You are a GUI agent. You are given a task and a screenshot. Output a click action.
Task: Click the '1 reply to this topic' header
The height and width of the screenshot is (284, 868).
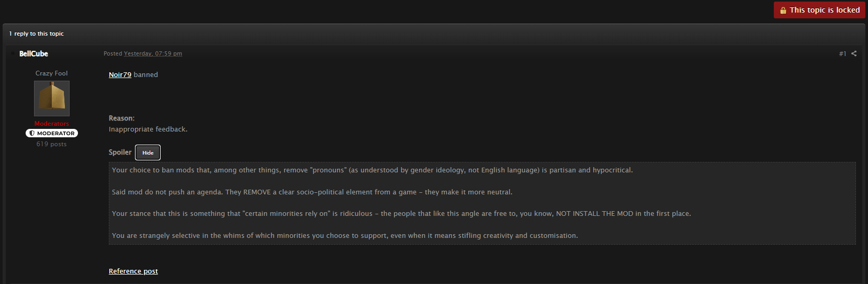tap(37, 34)
